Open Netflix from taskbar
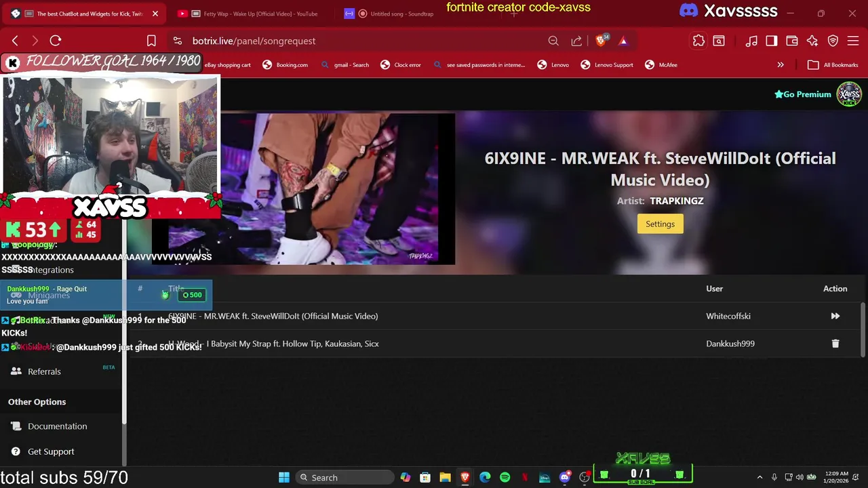The width and height of the screenshot is (868, 488). [525, 477]
